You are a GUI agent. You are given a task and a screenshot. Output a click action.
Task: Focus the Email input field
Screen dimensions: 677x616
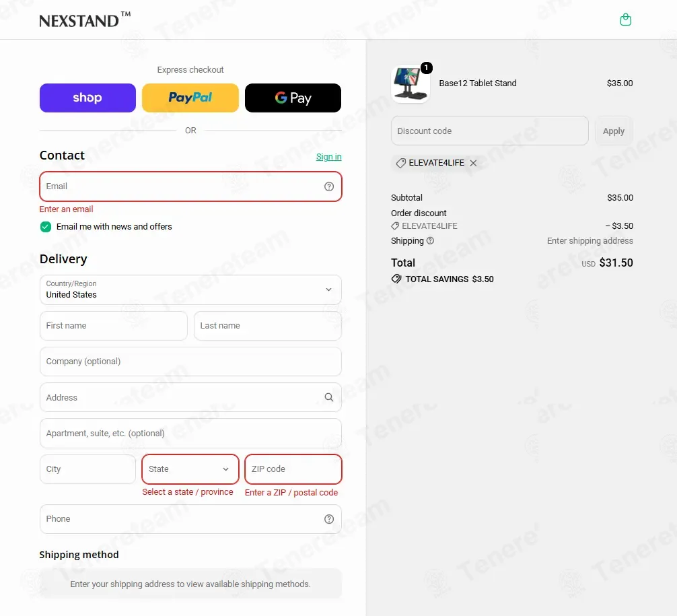pyautogui.click(x=190, y=186)
